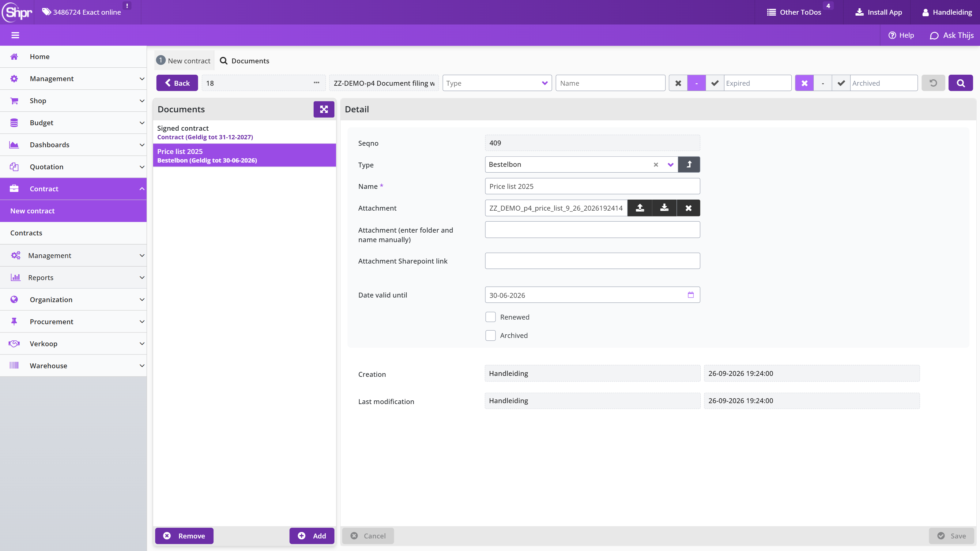Set Expired filter to yes (checkmark)

tap(715, 83)
